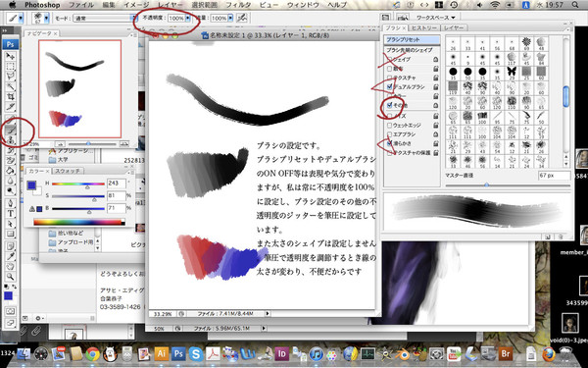Open tool preset picker in options bar
Screen dimensions: 588x368
(21, 18)
